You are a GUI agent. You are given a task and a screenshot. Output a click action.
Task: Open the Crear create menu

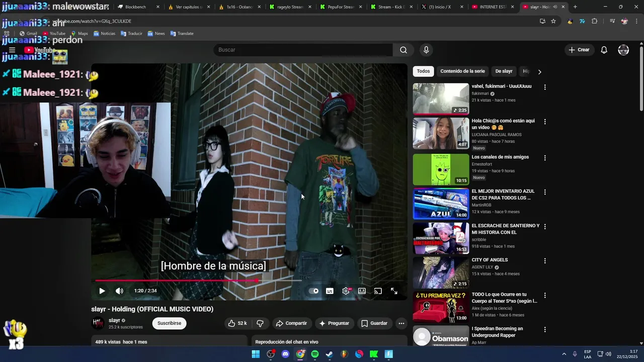pos(579,50)
